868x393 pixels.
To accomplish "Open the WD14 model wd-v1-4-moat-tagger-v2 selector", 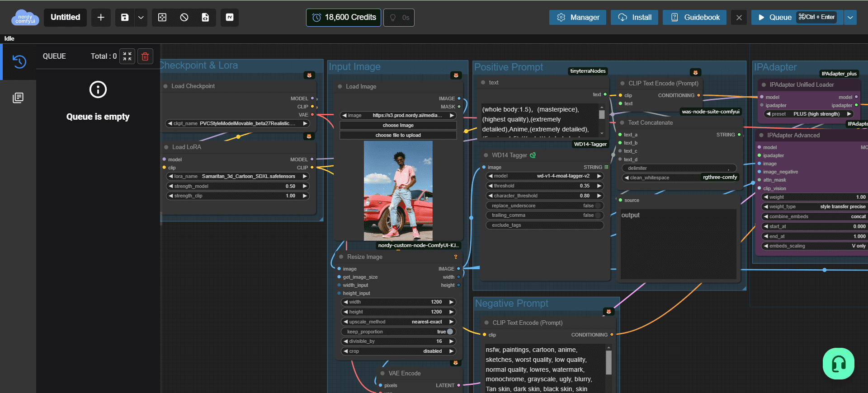I will click(x=545, y=176).
